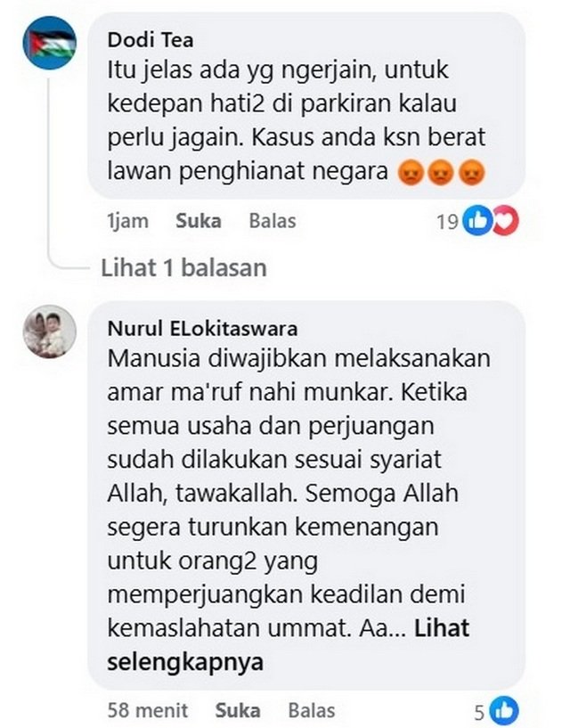
Task: Reply to Nurul's comment using Balas
Action: tap(312, 711)
